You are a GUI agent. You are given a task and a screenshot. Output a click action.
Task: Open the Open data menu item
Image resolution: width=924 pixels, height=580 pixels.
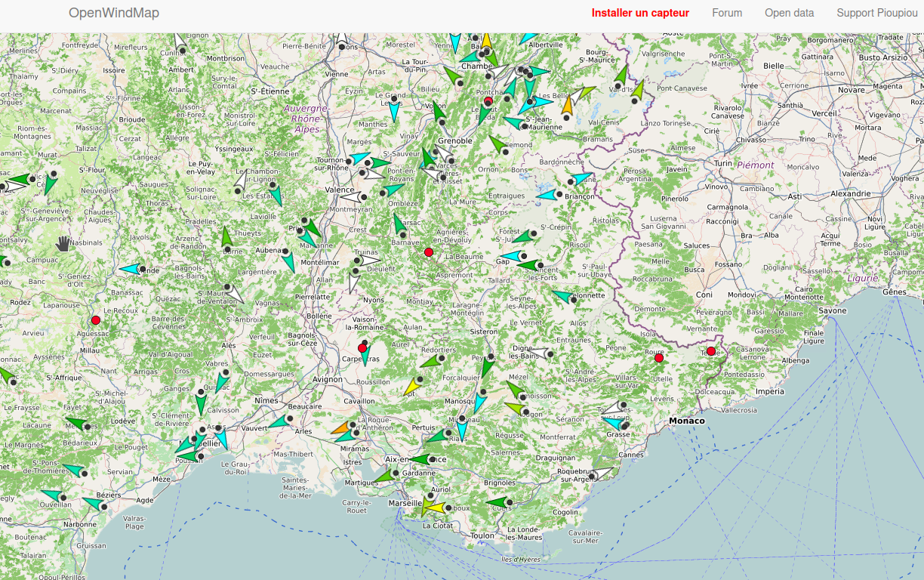[789, 13]
